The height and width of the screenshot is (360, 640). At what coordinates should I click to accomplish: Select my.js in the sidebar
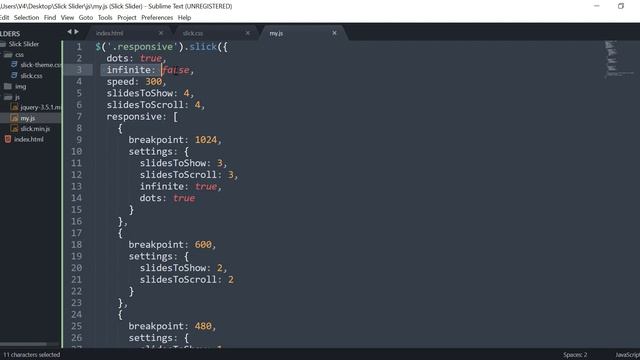[28, 118]
